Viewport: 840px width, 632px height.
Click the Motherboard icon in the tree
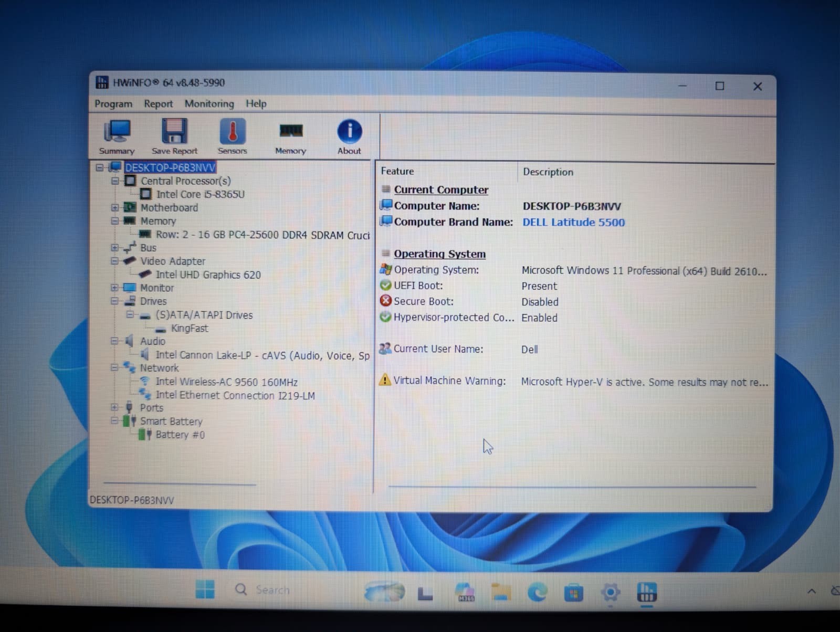[x=130, y=207]
